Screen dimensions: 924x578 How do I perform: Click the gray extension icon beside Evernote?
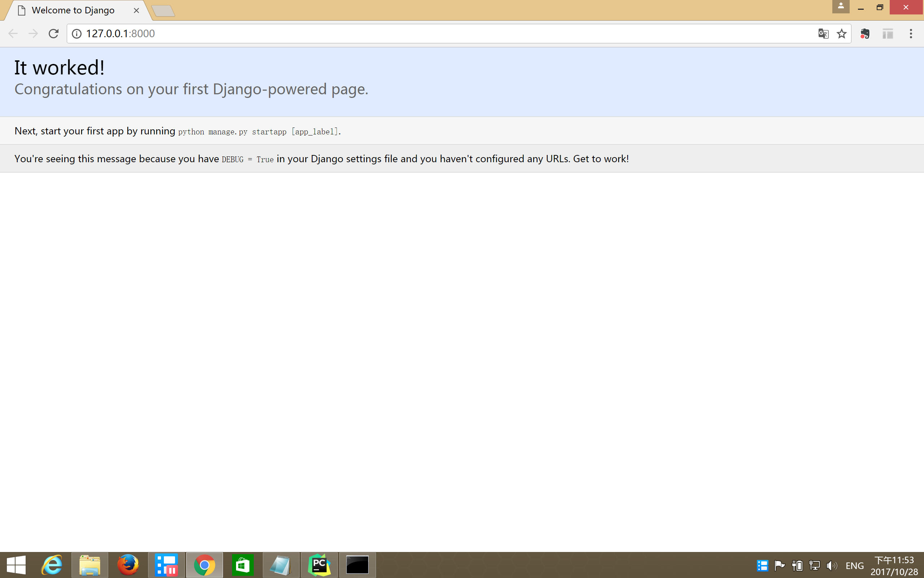(888, 34)
